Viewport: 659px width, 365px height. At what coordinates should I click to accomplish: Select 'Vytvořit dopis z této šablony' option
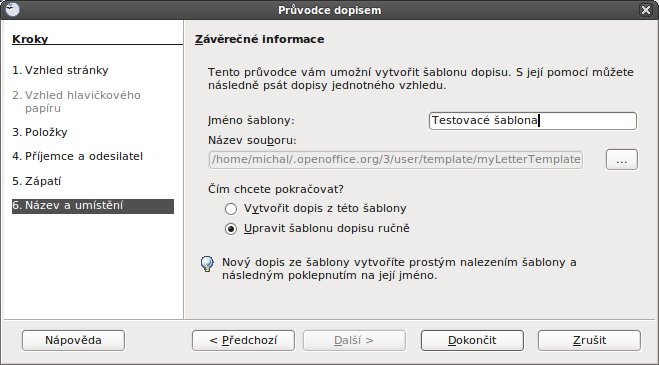click(231, 209)
